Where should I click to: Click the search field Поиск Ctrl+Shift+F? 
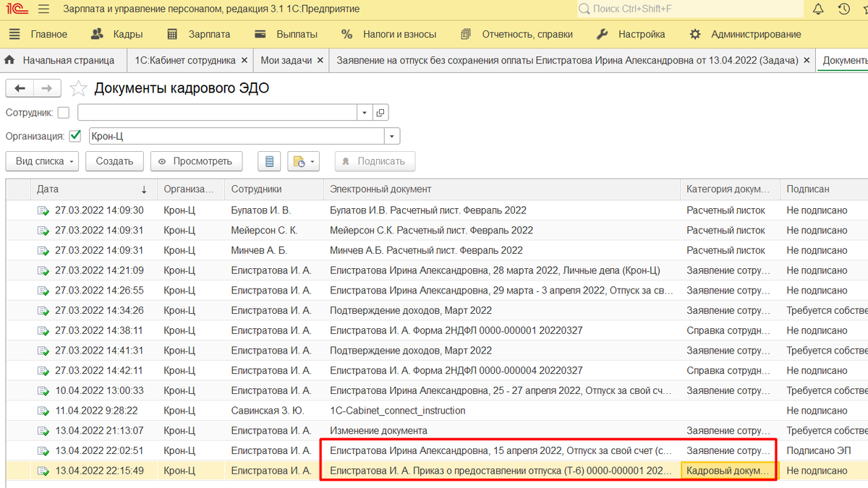coord(690,9)
